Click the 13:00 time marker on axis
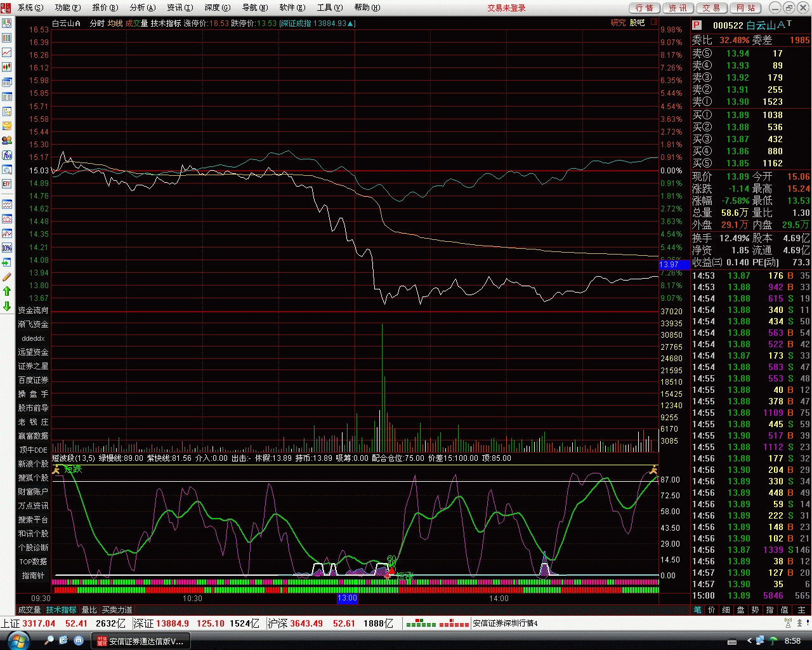The image size is (812, 650). pyautogui.click(x=347, y=599)
